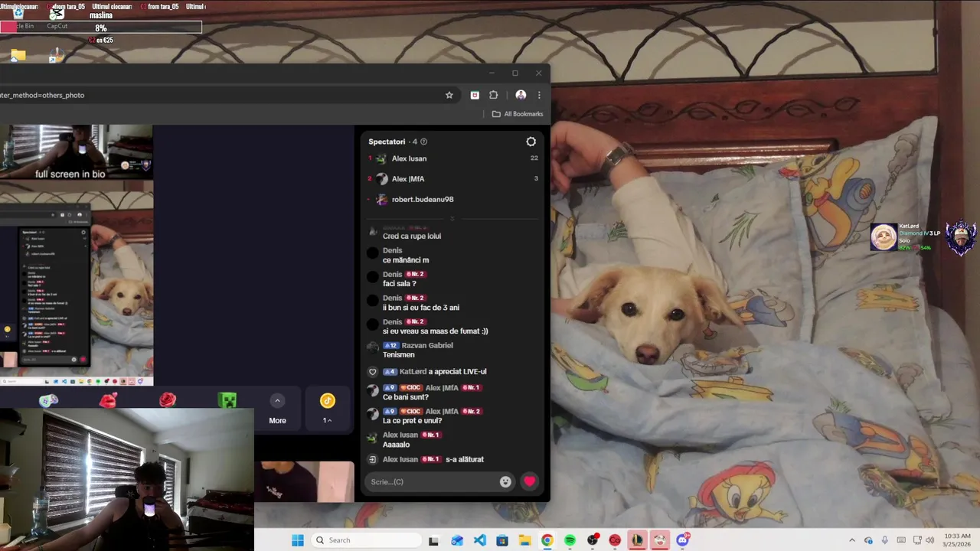Click the yellow TikTok coin icon
Screen dimensions: 980x551
[328, 400]
